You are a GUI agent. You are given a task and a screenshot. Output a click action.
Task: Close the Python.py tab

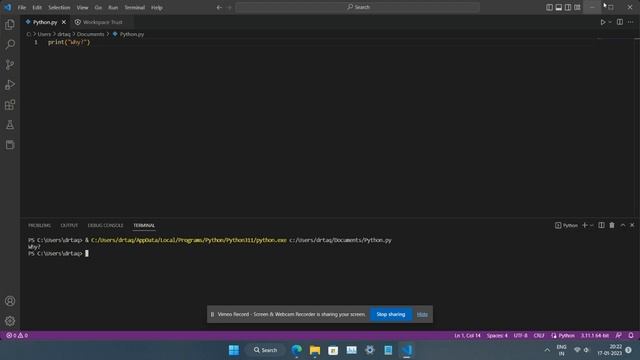[64, 22]
